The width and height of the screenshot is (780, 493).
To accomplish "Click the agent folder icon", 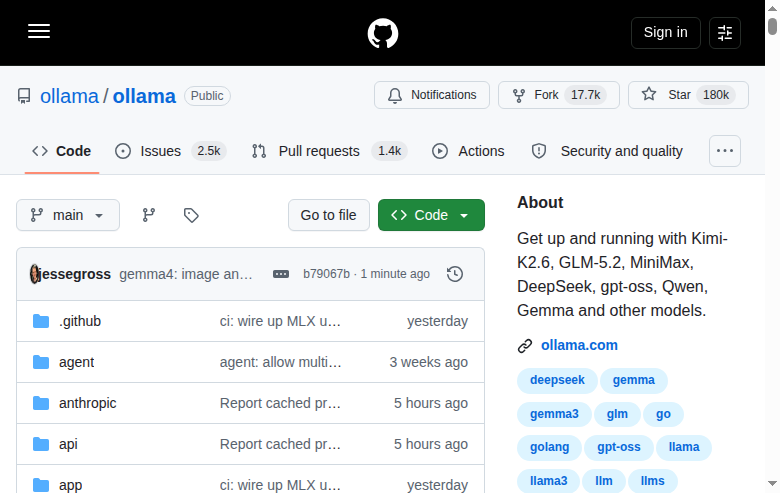I will pos(41,362).
